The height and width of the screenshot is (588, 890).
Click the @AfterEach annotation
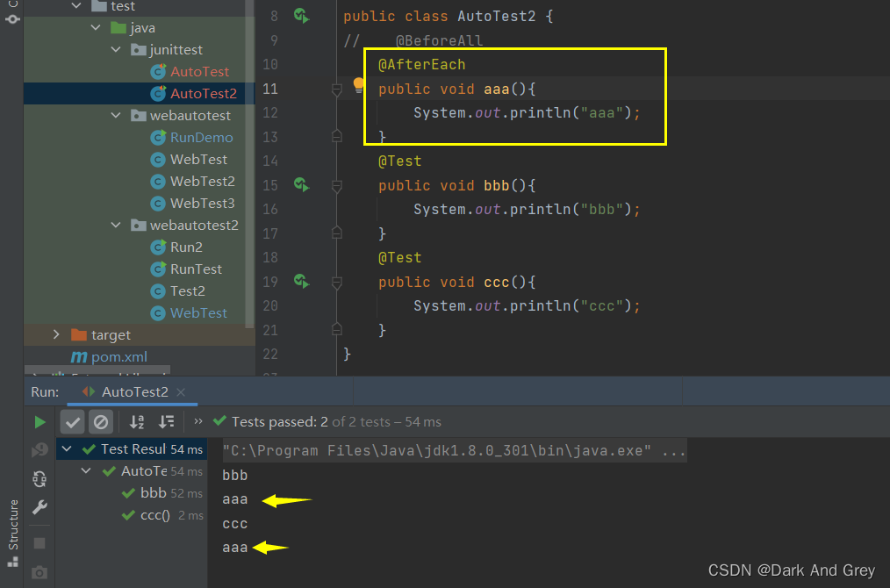(x=421, y=65)
